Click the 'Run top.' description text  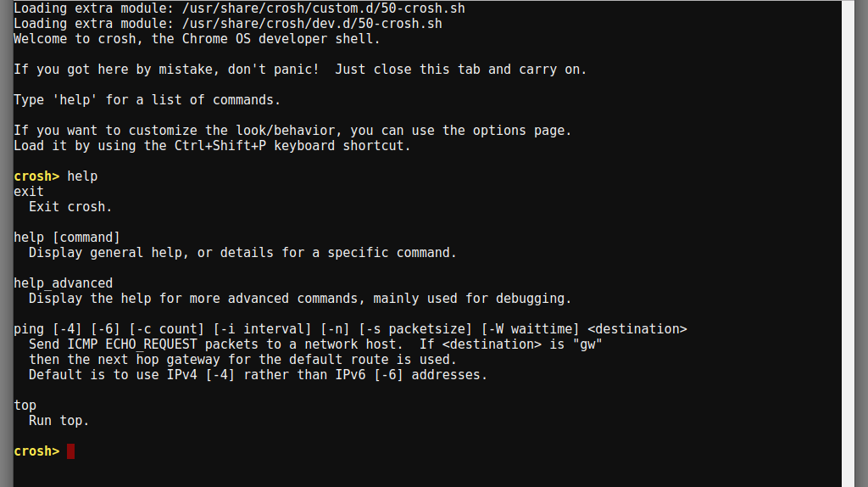pos(58,421)
